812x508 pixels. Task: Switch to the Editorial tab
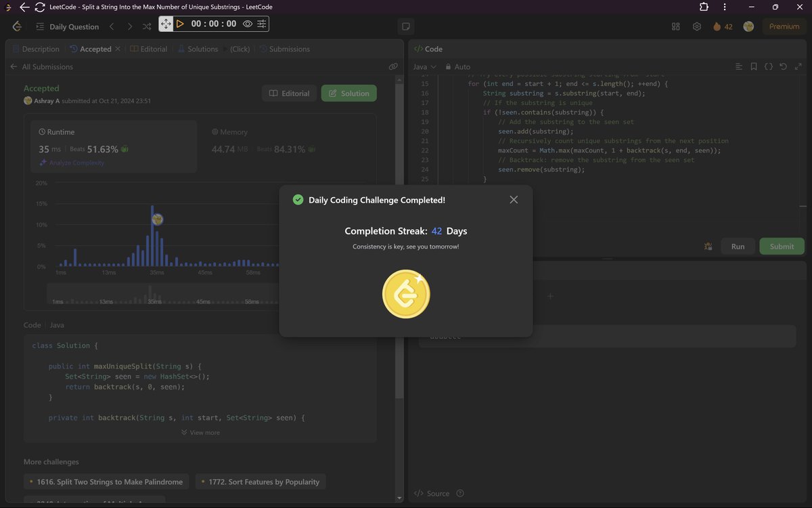(149, 49)
